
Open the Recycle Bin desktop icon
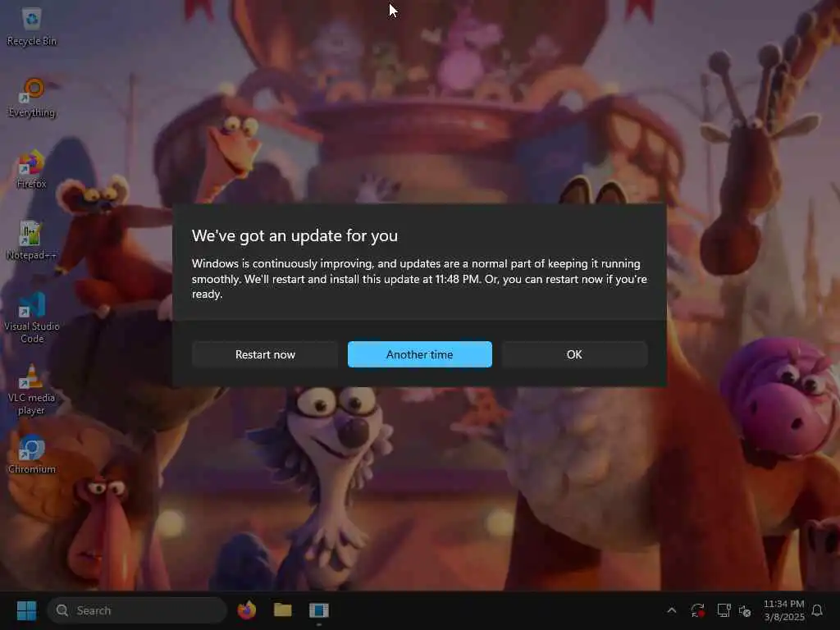pyautogui.click(x=32, y=27)
